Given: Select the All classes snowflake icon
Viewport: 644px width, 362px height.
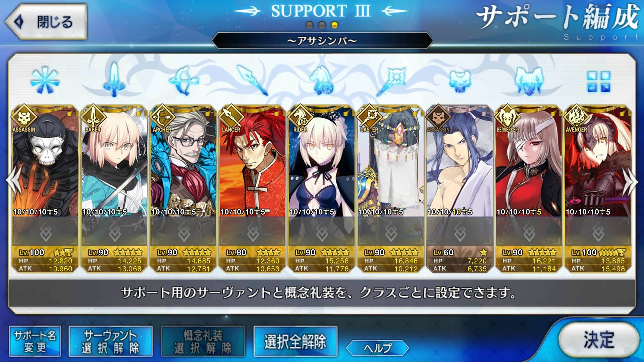Looking at the screenshot, I should coord(45,80).
